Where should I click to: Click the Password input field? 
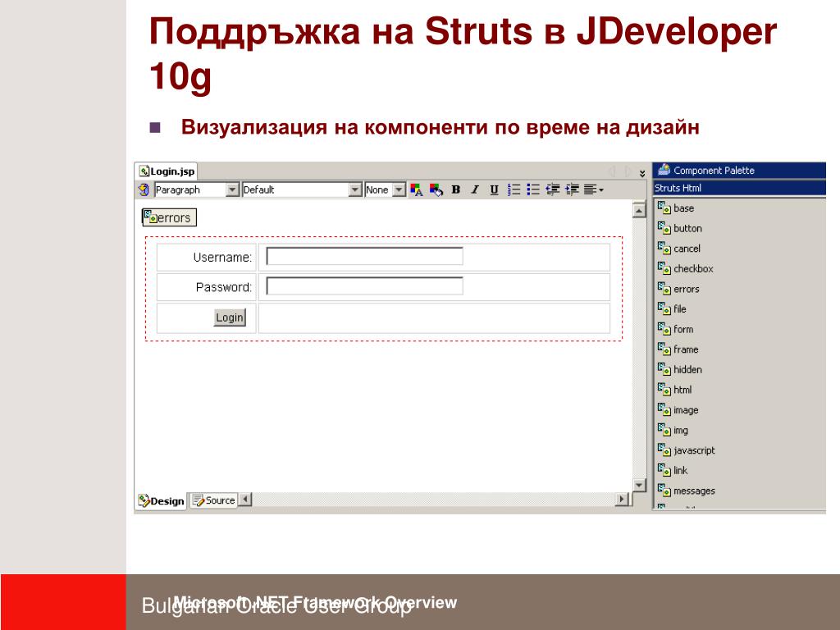click(x=364, y=286)
